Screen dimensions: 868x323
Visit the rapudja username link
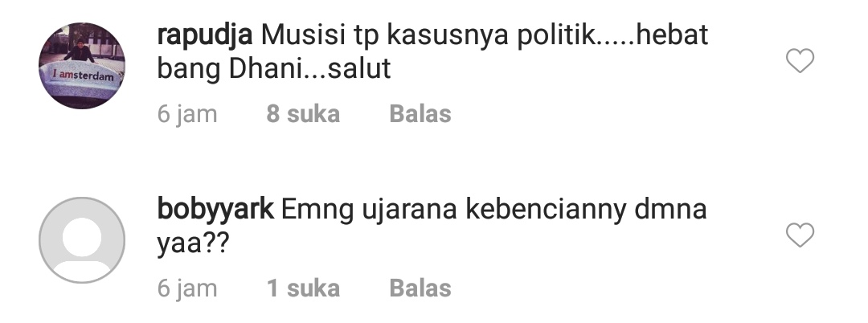(x=205, y=36)
